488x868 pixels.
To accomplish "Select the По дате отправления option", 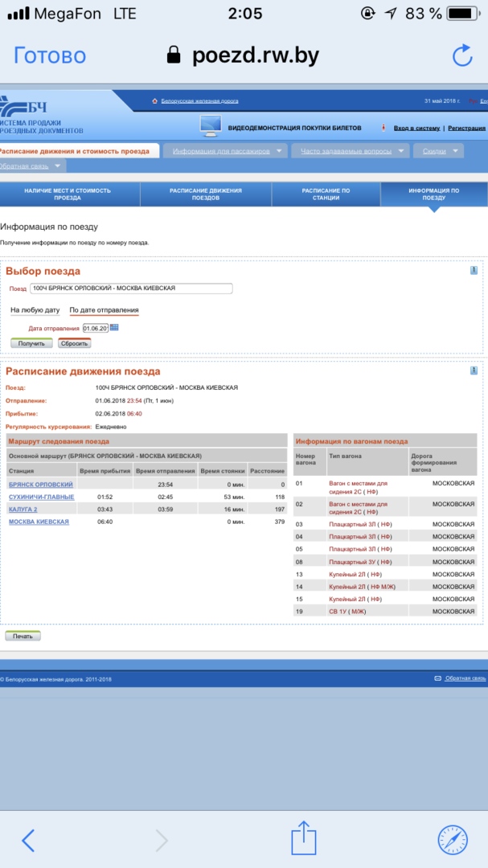I will coord(104,309).
